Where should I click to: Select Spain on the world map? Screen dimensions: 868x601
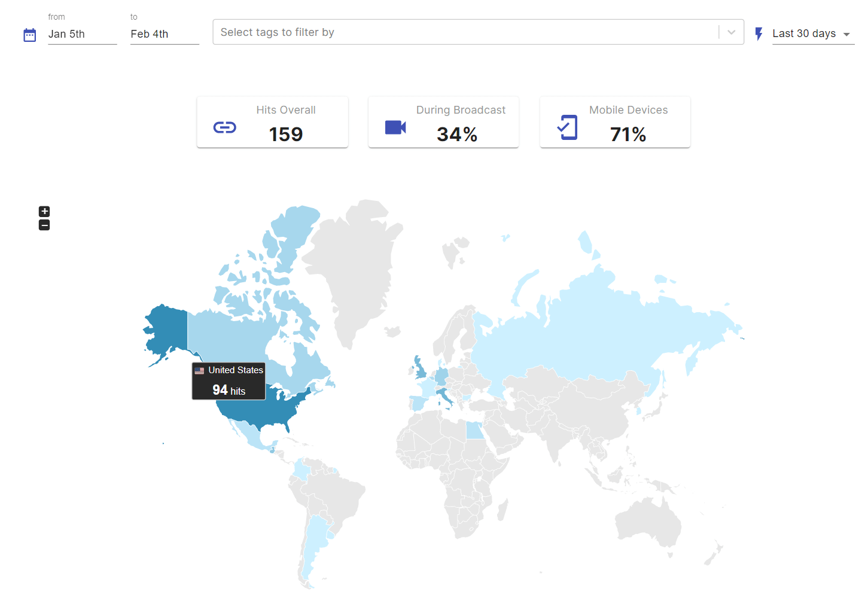(418, 403)
